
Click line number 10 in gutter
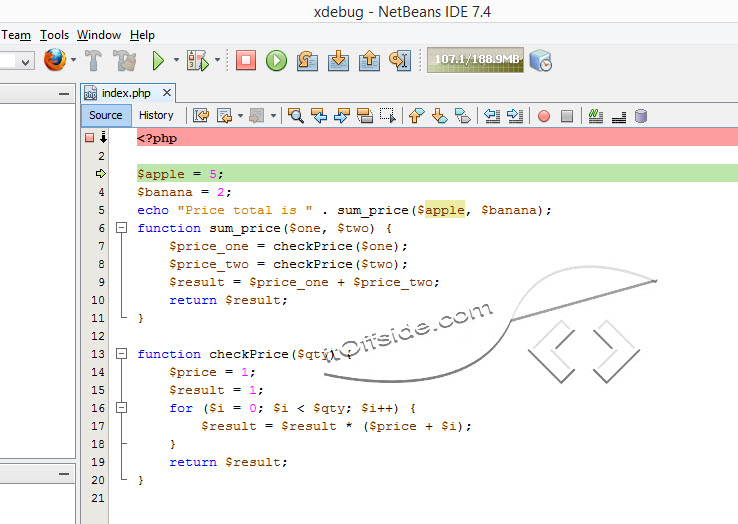pos(98,300)
